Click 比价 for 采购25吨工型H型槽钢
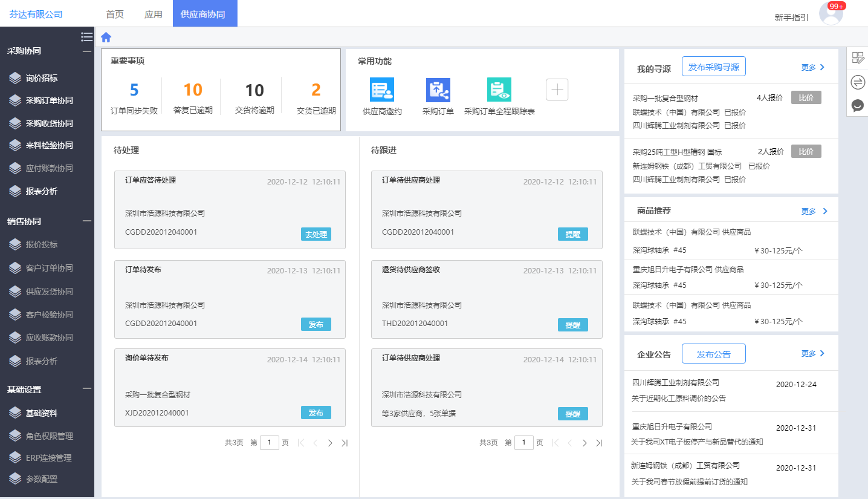Viewport: 868px width, 499px height. [x=806, y=151]
